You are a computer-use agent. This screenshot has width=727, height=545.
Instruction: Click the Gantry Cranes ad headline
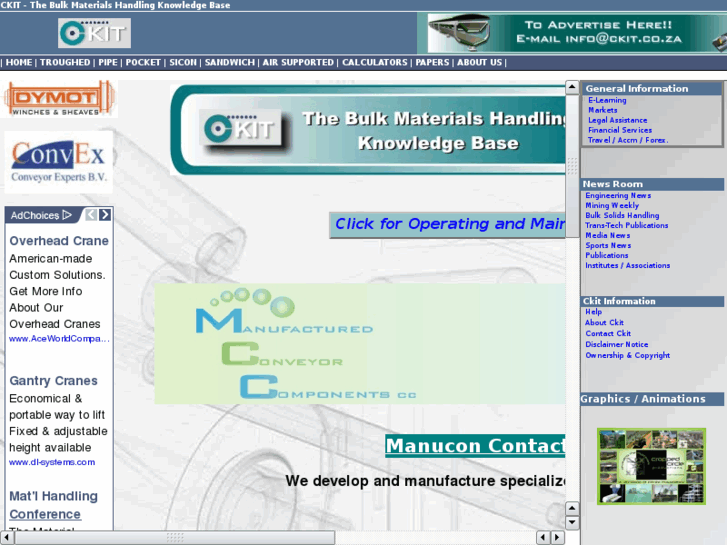click(x=53, y=381)
